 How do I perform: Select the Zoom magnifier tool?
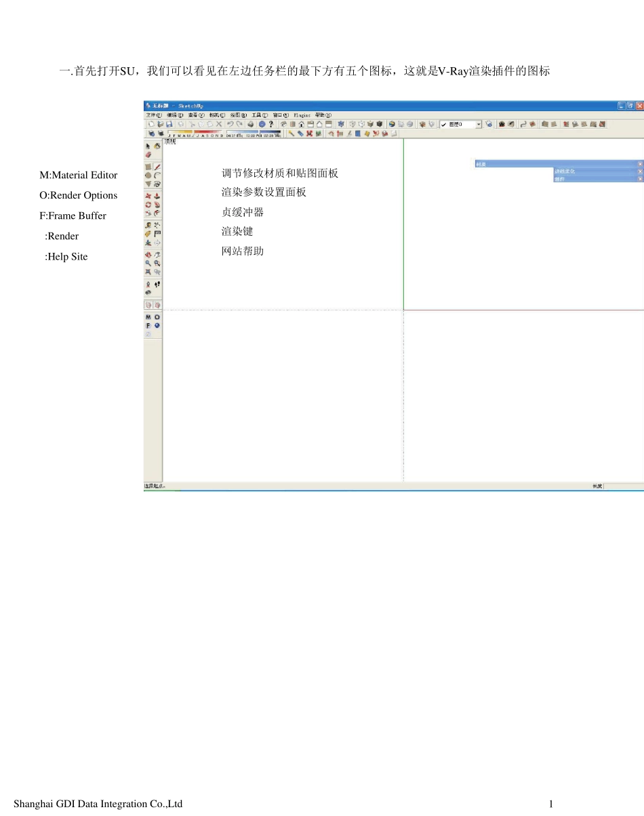(148, 263)
